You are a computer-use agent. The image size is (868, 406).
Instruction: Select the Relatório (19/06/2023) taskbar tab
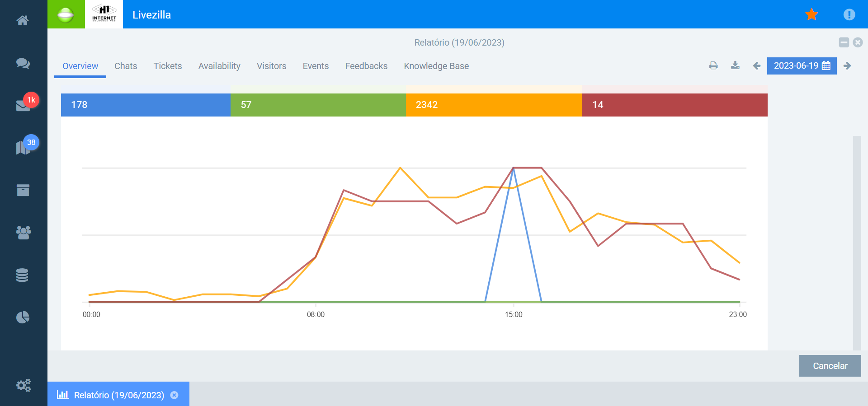(118, 394)
